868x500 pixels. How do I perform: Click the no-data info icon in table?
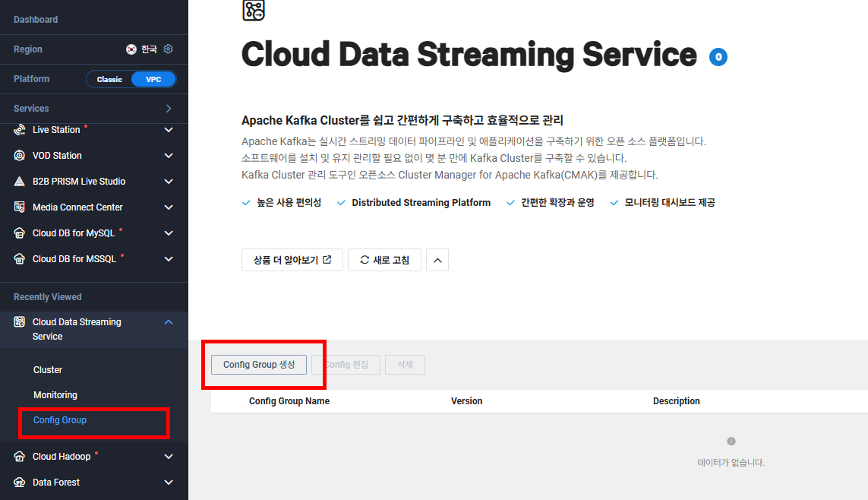(x=731, y=441)
